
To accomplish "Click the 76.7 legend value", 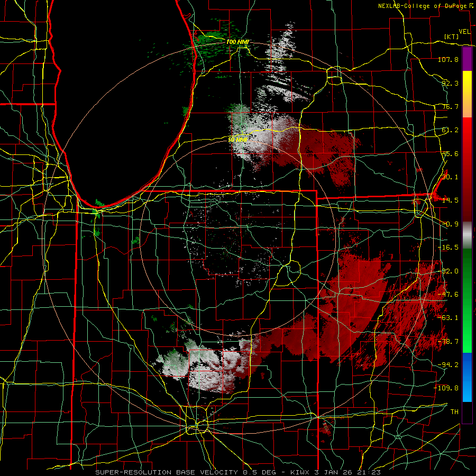I will click(x=450, y=106).
